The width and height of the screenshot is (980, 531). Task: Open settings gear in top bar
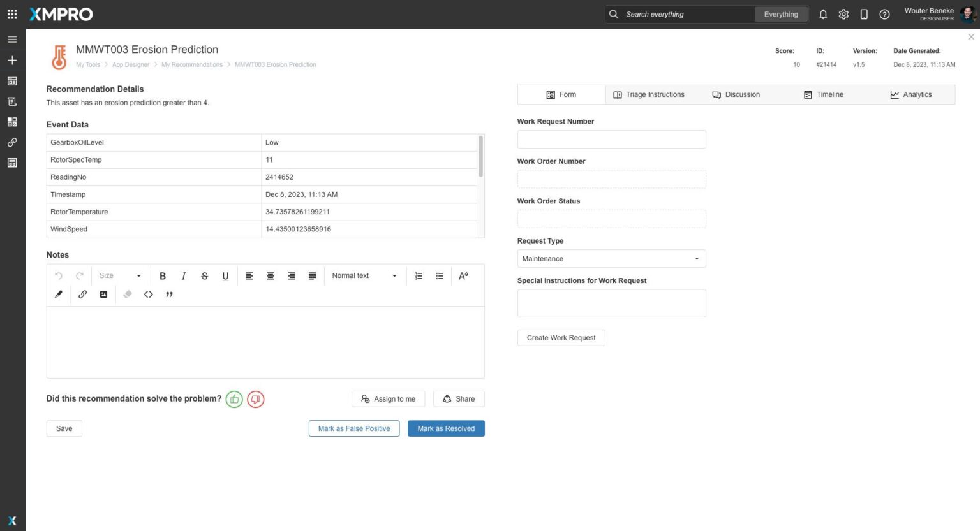843,14
